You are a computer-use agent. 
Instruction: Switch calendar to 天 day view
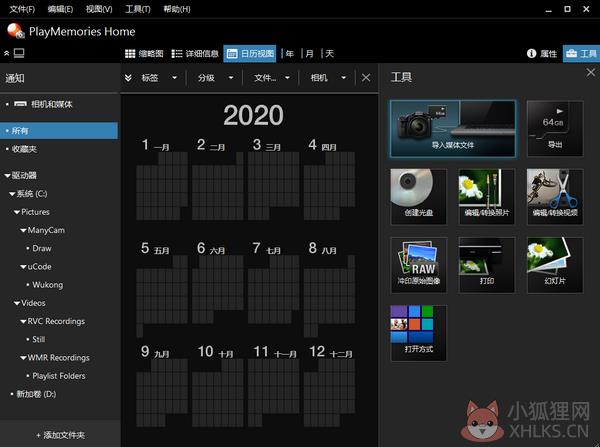(x=329, y=54)
